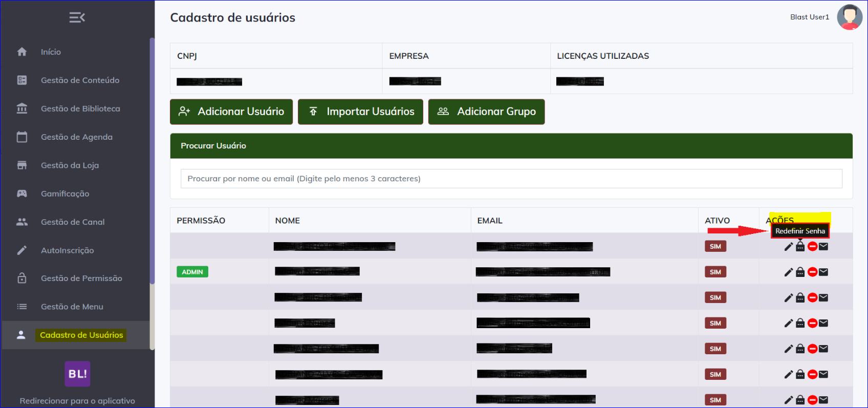This screenshot has height=408, width=868.
Task: Click the green ADMIN permission badge
Action: click(x=192, y=272)
